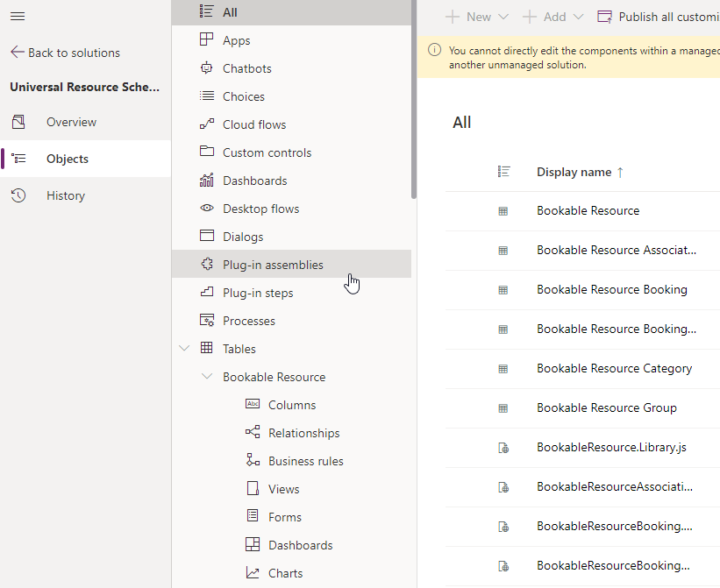Click the Bookable Resource Associat... row

(582, 251)
